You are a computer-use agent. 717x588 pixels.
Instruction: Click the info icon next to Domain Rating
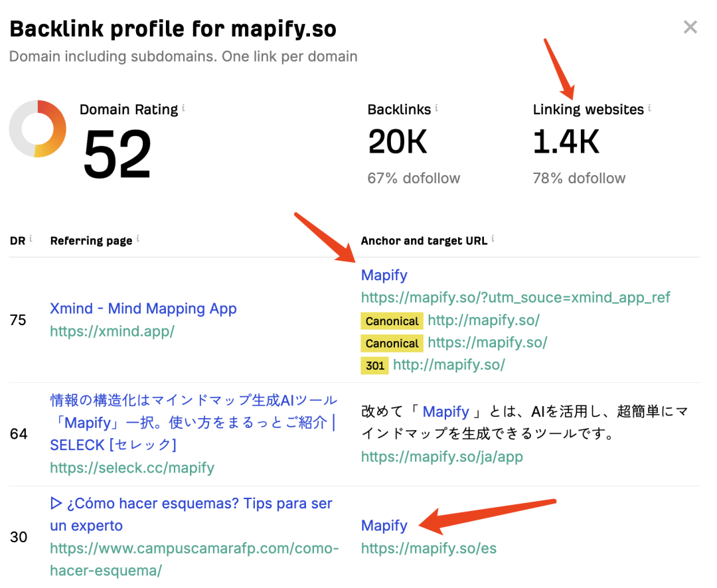tap(183, 108)
